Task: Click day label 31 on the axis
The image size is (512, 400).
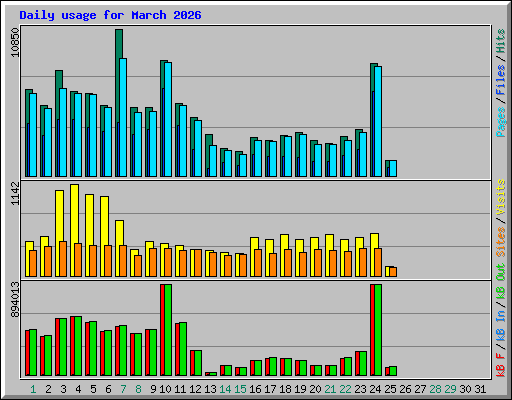Action: (480, 389)
